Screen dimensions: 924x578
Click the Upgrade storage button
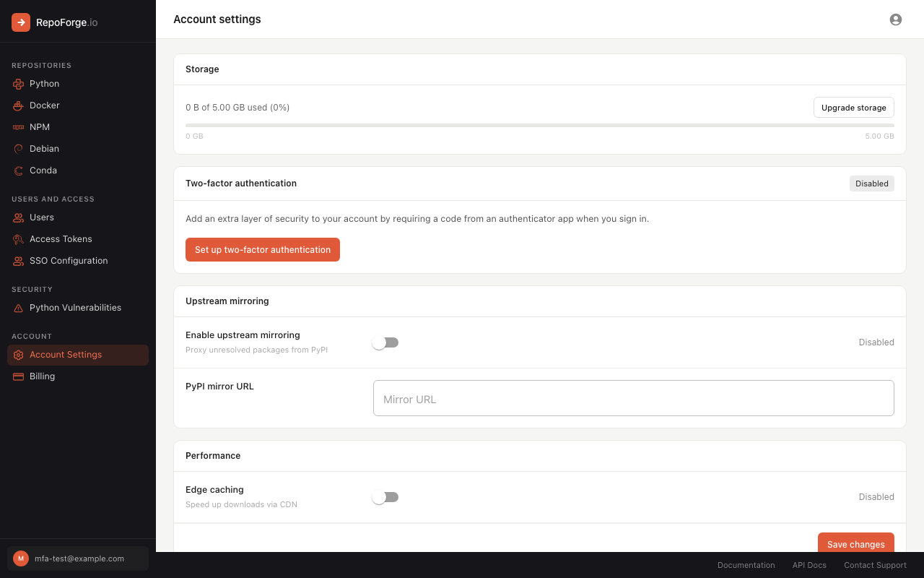[853, 107]
